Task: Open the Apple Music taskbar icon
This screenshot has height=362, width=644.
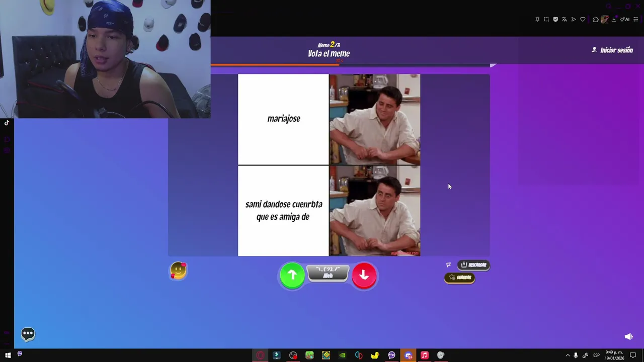Action: [425, 355]
